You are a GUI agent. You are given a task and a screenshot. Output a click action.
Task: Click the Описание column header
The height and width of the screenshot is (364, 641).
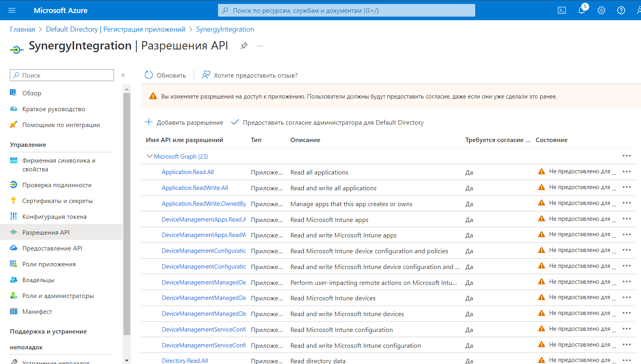click(305, 140)
